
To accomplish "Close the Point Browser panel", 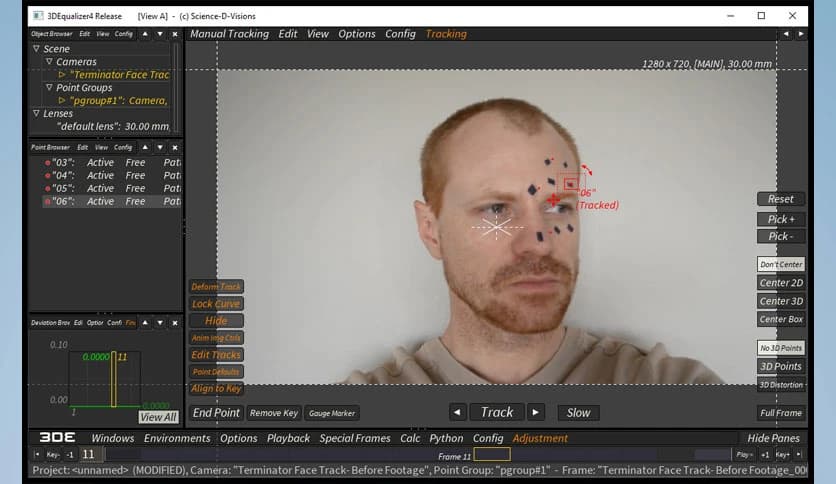I will 175,147.
